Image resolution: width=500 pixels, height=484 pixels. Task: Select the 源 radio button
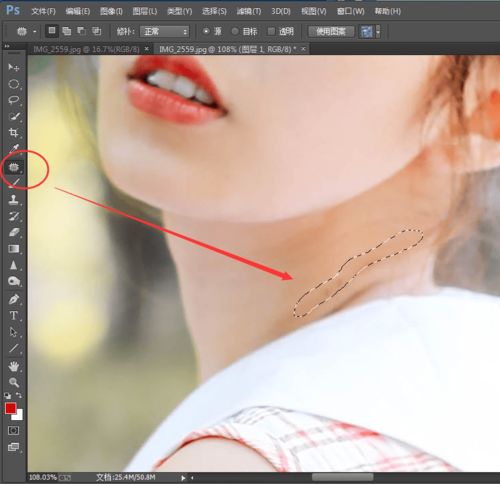[206, 31]
